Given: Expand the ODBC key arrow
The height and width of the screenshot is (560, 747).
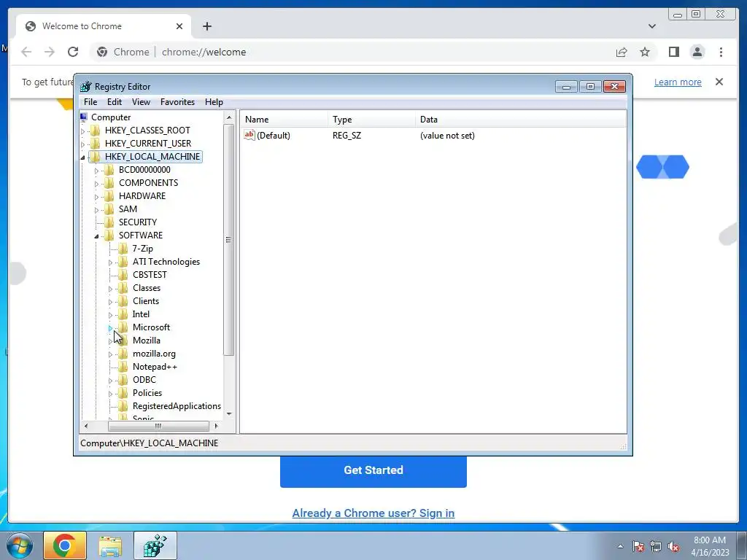Looking at the screenshot, I should 111,381.
